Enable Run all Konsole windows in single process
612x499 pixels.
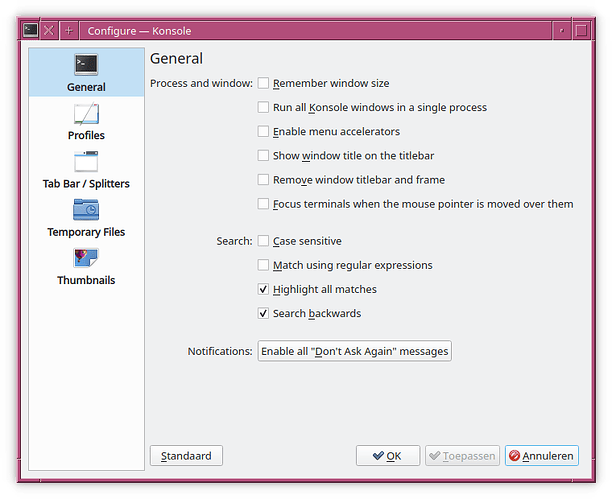(264, 107)
